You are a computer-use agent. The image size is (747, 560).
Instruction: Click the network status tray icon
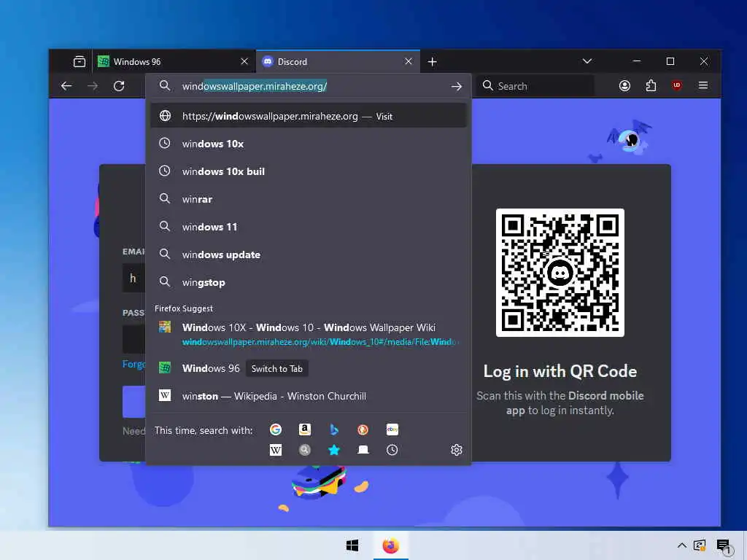700,545
